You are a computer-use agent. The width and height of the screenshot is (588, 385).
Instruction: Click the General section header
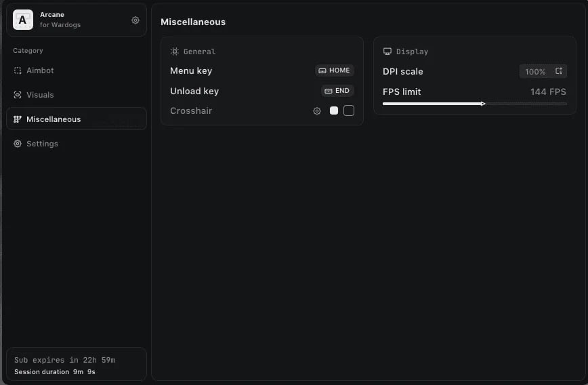coord(193,52)
